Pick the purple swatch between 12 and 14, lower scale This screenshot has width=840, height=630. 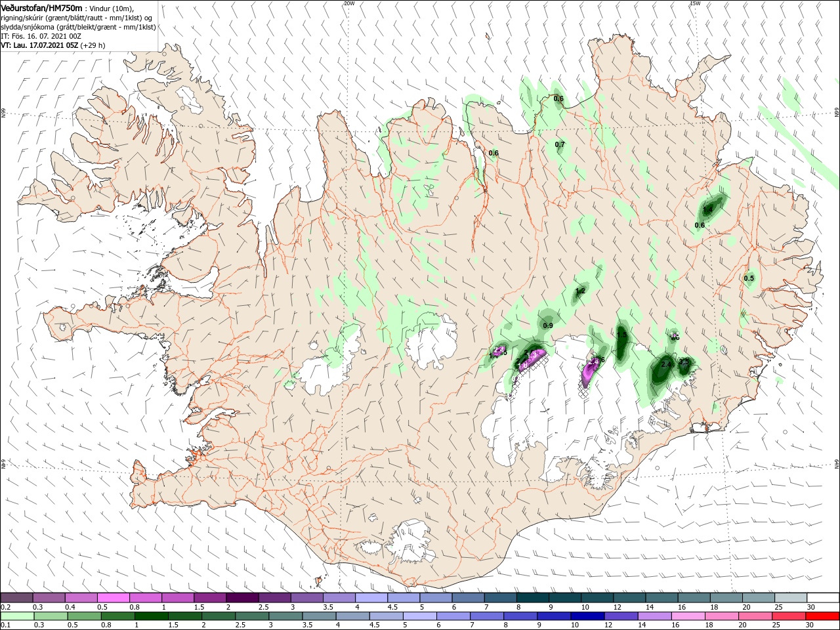pos(621,616)
